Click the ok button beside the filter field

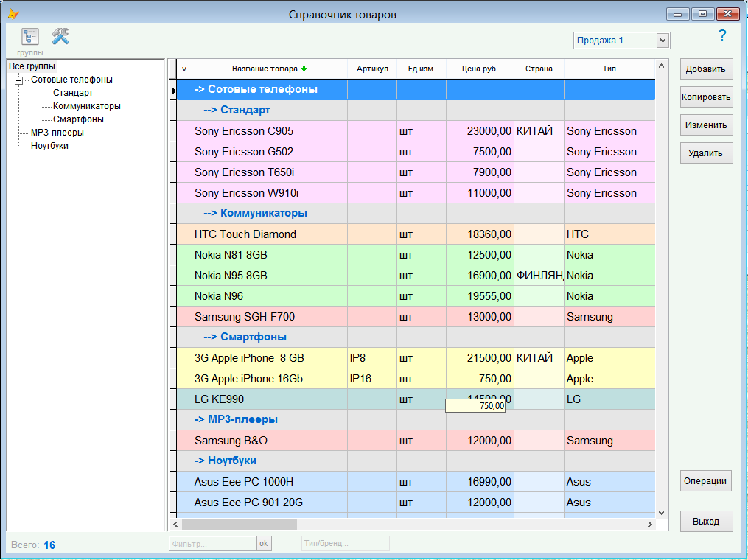click(263, 543)
